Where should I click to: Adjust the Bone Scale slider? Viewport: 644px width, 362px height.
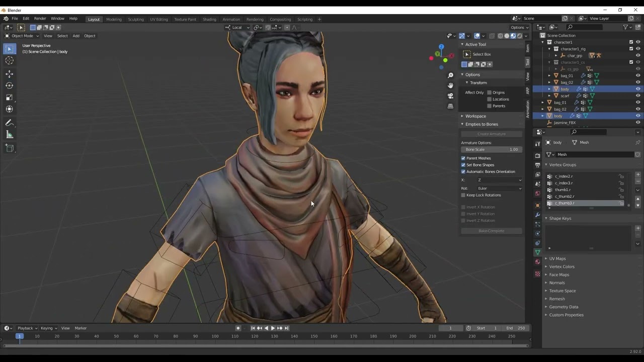pyautogui.click(x=492, y=149)
